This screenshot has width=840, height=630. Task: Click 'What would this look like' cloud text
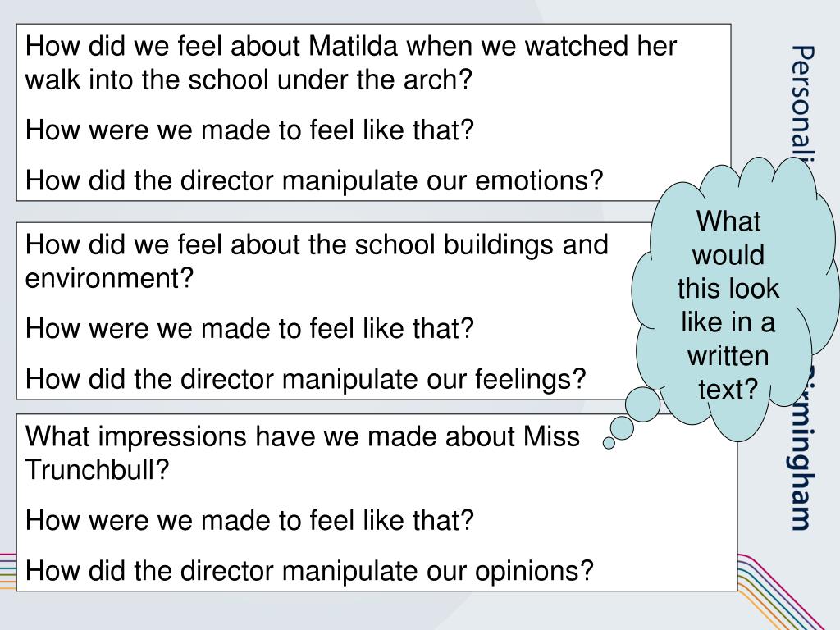click(728, 272)
